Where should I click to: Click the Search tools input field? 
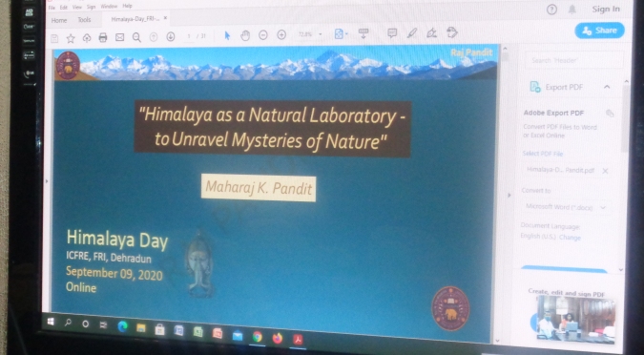click(573, 60)
